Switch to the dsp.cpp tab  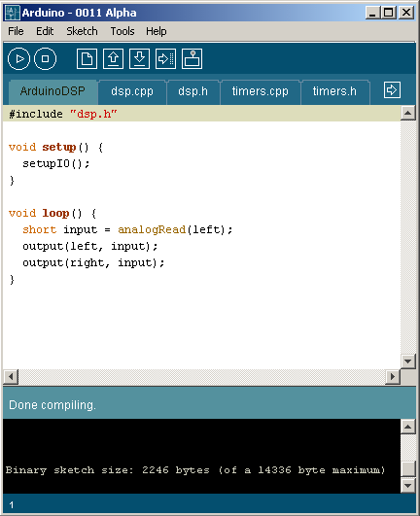click(132, 91)
